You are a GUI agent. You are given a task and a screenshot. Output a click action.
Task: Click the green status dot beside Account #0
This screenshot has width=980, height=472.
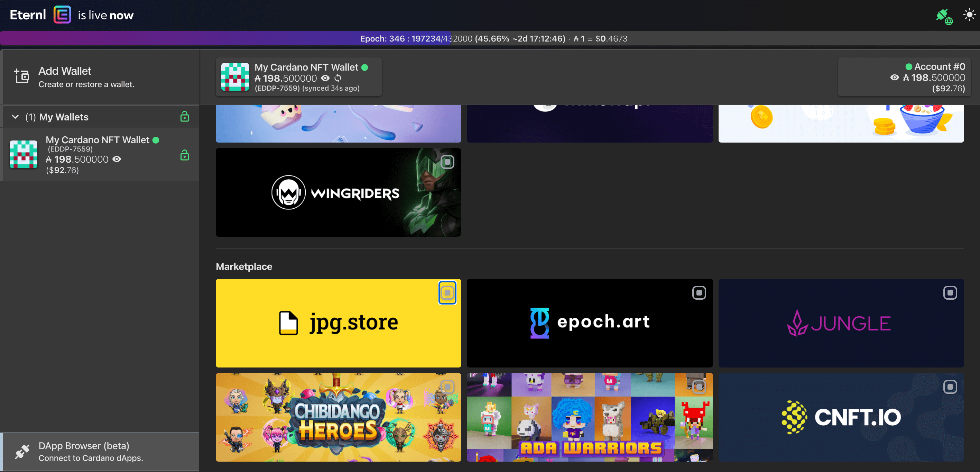[908, 66]
